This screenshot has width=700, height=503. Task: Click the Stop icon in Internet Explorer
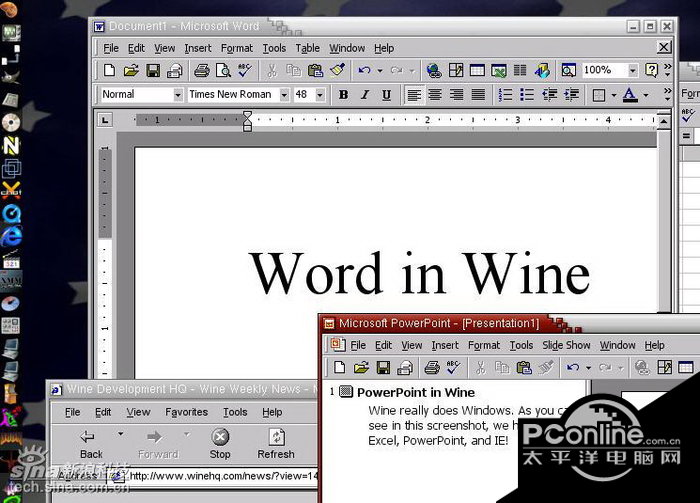tap(220, 443)
